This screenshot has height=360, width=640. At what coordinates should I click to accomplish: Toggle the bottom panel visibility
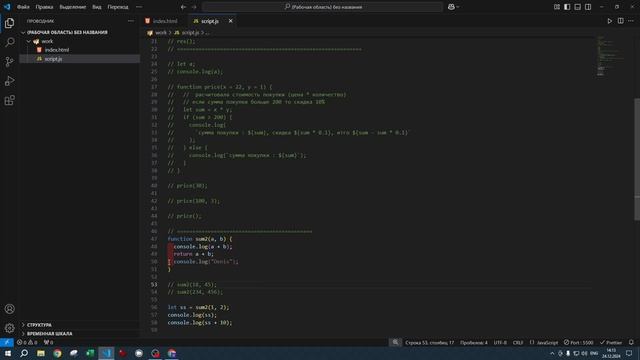[x=578, y=7]
